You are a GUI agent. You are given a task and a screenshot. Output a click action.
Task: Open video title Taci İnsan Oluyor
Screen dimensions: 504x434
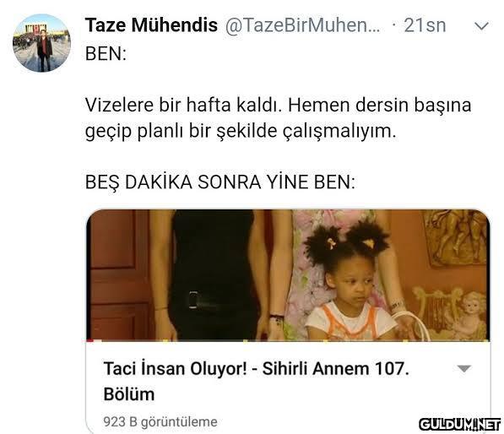pyautogui.click(x=256, y=381)
